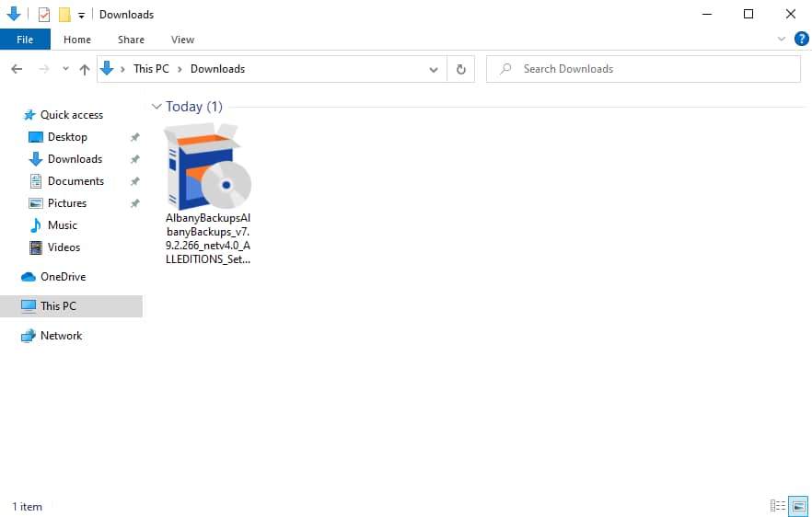Minimize the Downloads window

click(707, 14)
